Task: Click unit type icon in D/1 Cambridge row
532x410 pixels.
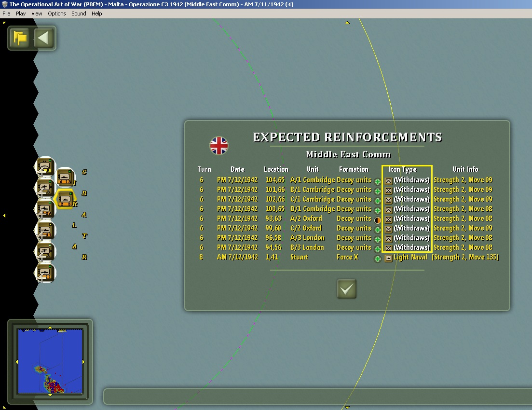Action: (388, 210)
